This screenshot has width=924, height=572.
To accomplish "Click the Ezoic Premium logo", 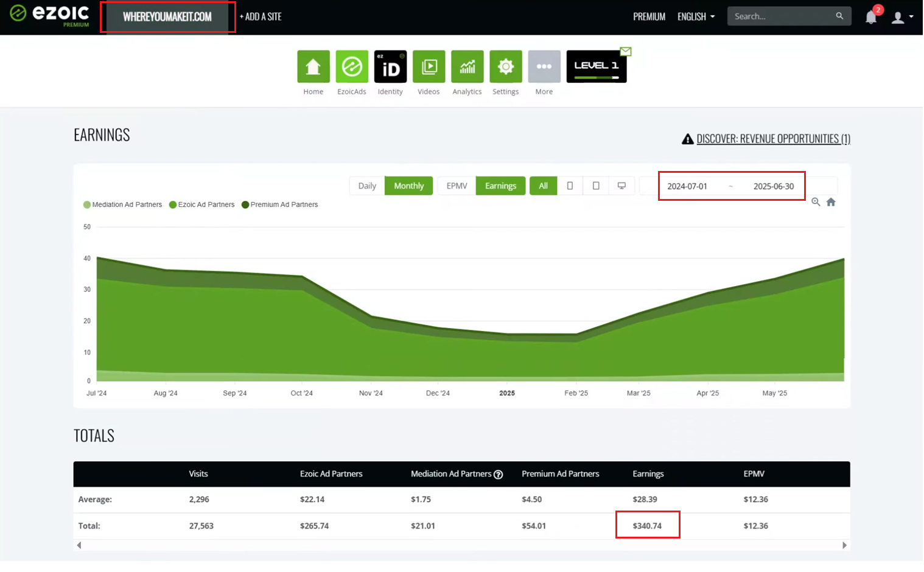I will tap(50, 16).
